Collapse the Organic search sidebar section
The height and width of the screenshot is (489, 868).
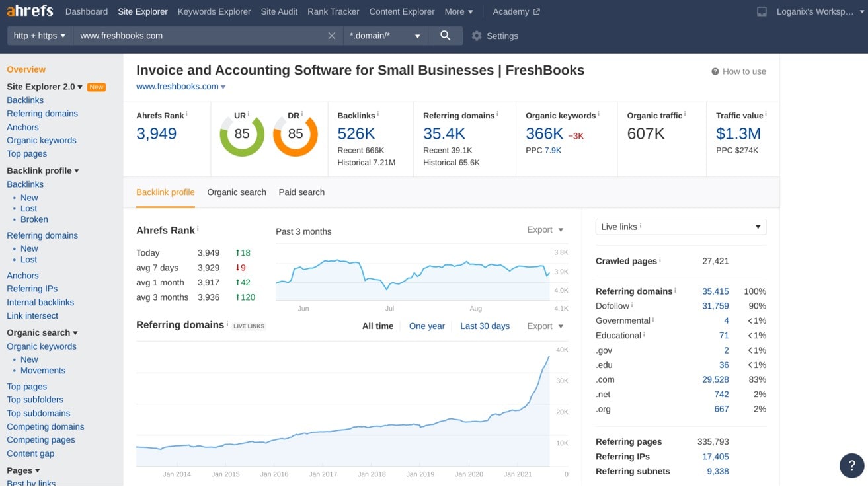point(42,332)
